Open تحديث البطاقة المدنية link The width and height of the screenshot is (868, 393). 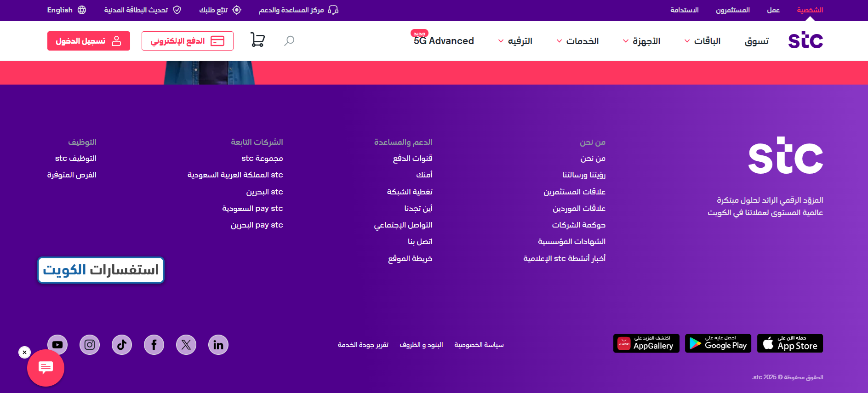tap(143, 10)
